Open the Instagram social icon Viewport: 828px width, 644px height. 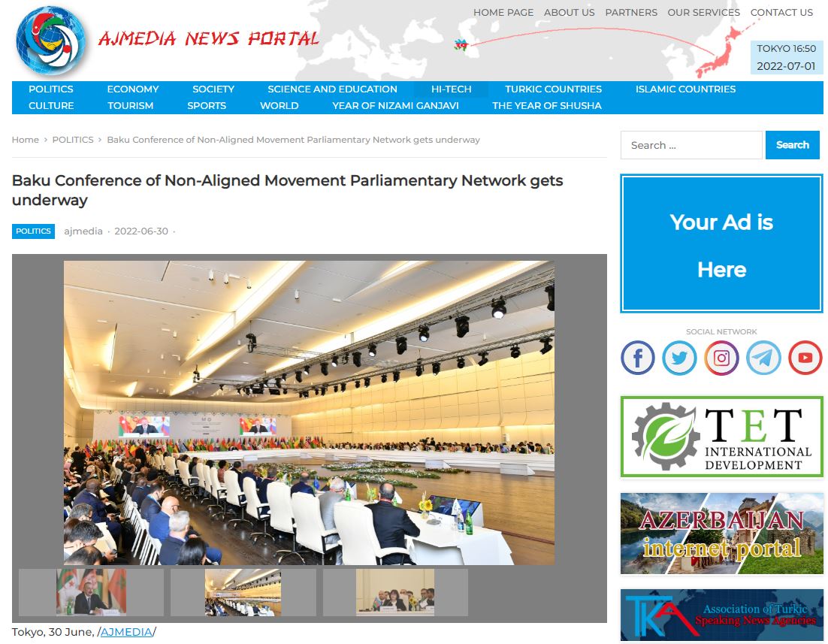pyautogui.click(x=721, y=358)
